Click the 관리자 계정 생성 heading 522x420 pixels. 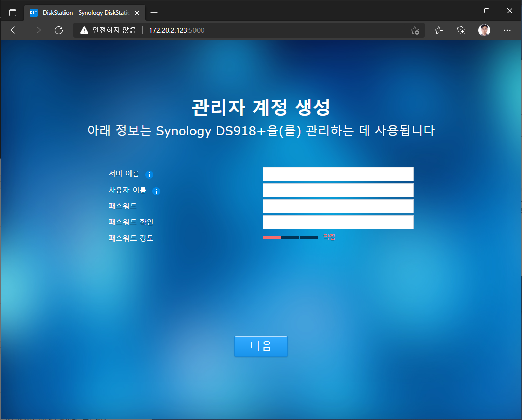click(x=261, y=107)
